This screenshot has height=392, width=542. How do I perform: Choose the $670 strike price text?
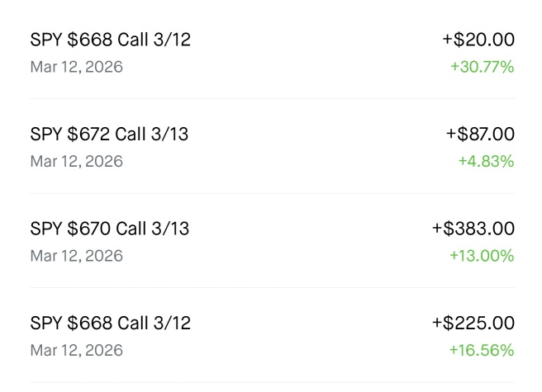[89, 229]
